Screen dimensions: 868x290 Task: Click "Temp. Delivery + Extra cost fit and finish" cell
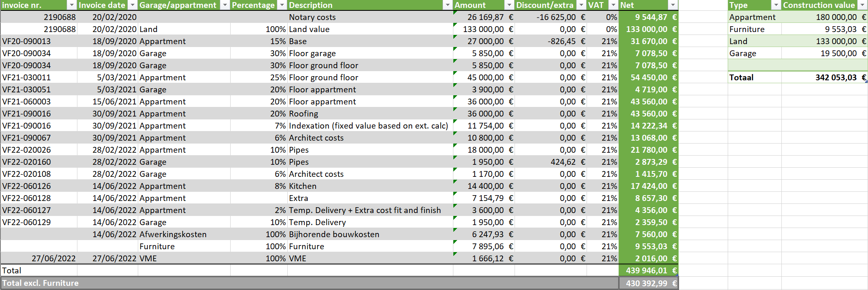pyautogui.click(x=370, y=210)
